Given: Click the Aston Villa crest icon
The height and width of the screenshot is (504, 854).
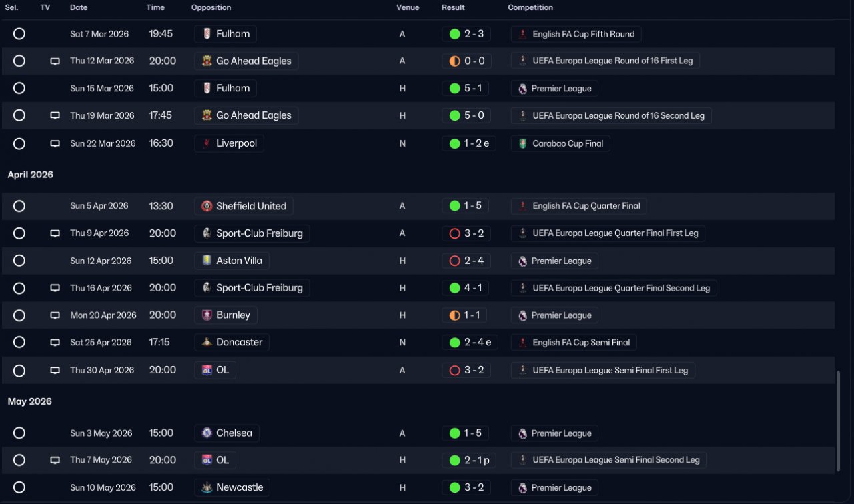Looking at the screenshot, I should pyautogui.click(x=207, y=261).
